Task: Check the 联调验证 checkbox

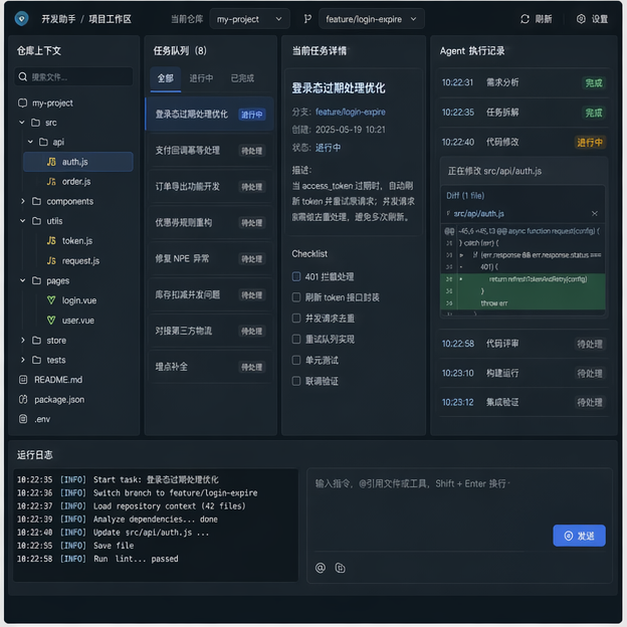Action: tap(296, 381)
